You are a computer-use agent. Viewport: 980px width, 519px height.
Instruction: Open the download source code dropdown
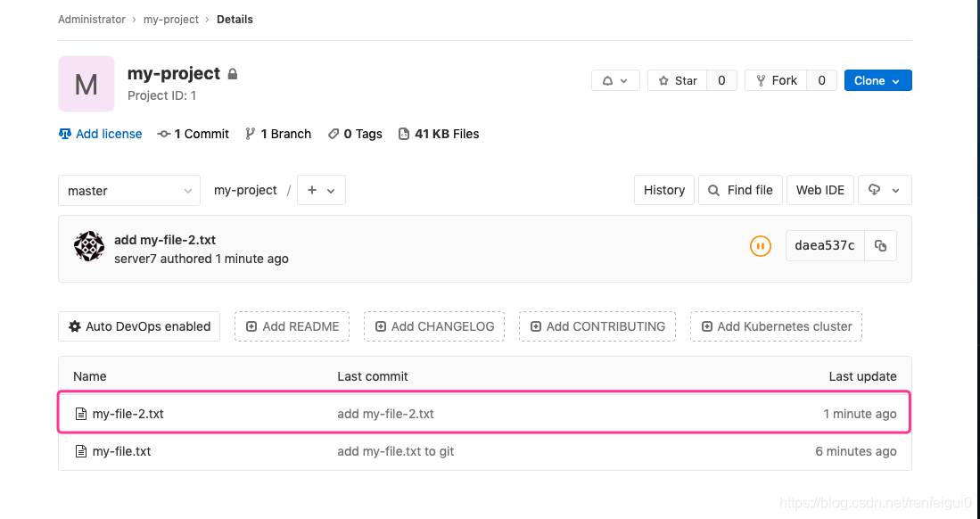point(884,190)
